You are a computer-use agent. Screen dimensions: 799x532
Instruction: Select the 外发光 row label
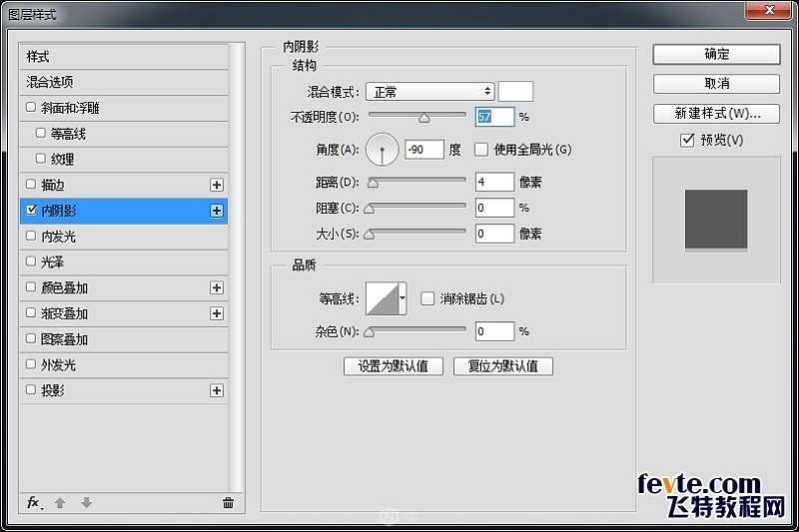coord(59,365)
